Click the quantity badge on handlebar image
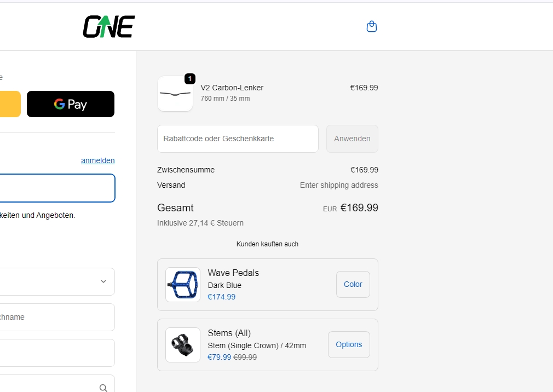The height and width of the screenshot is (392, 553). [x=189, y=79]
